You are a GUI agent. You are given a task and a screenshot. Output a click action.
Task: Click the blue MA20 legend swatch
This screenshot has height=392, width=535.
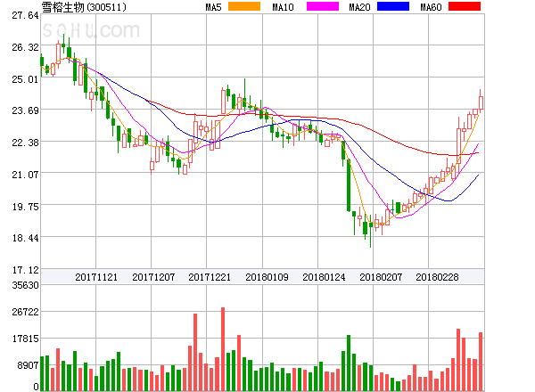pos(393,6)
